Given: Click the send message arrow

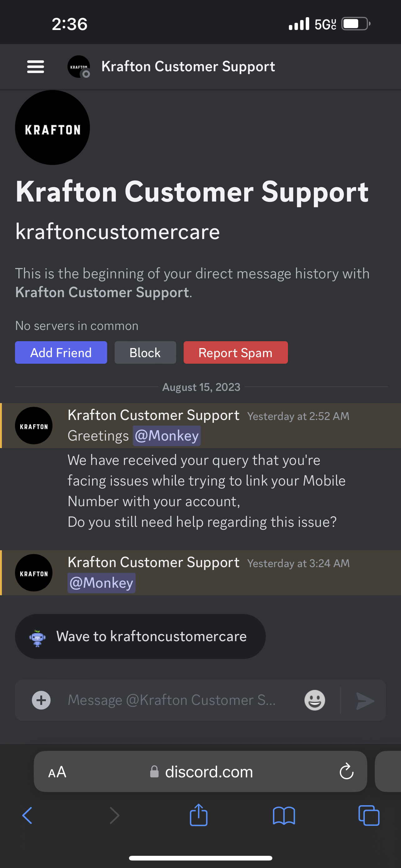Looking at the screenshot, I should pos(365,701).
